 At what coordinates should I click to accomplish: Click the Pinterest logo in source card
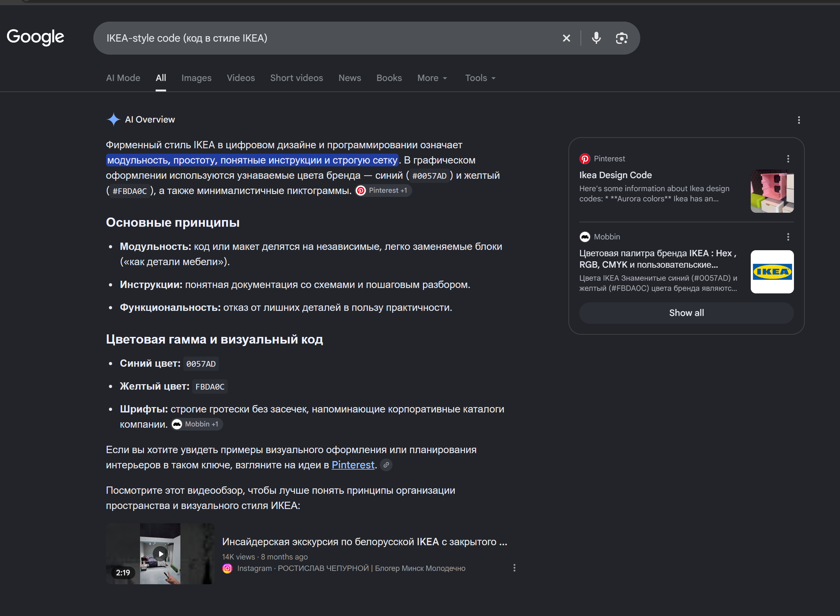(x=585, y=159)
